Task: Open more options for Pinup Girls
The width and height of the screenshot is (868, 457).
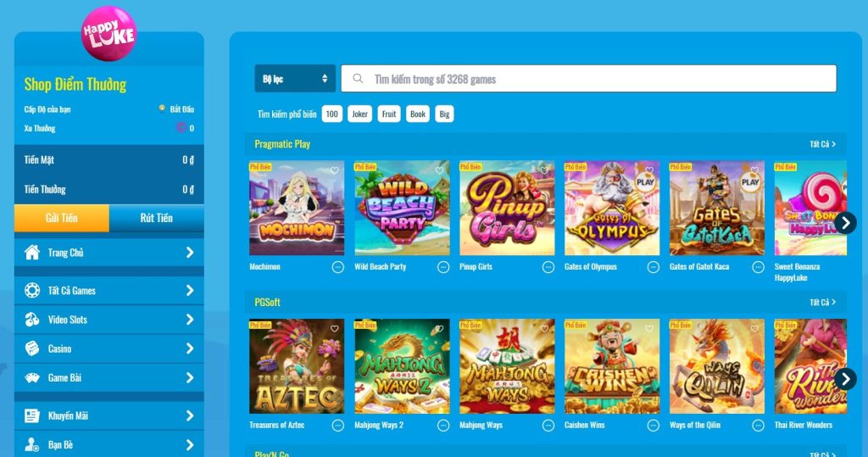Action: click(548, 267)
